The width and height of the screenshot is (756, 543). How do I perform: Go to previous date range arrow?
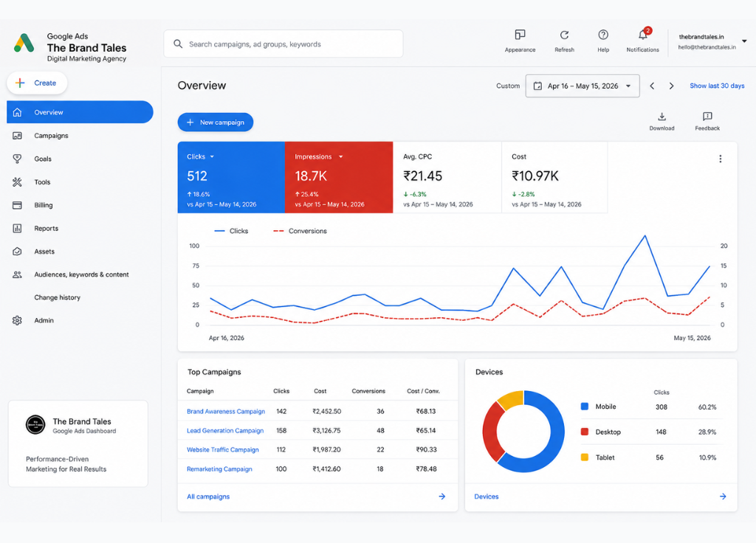tap(652, 86)
